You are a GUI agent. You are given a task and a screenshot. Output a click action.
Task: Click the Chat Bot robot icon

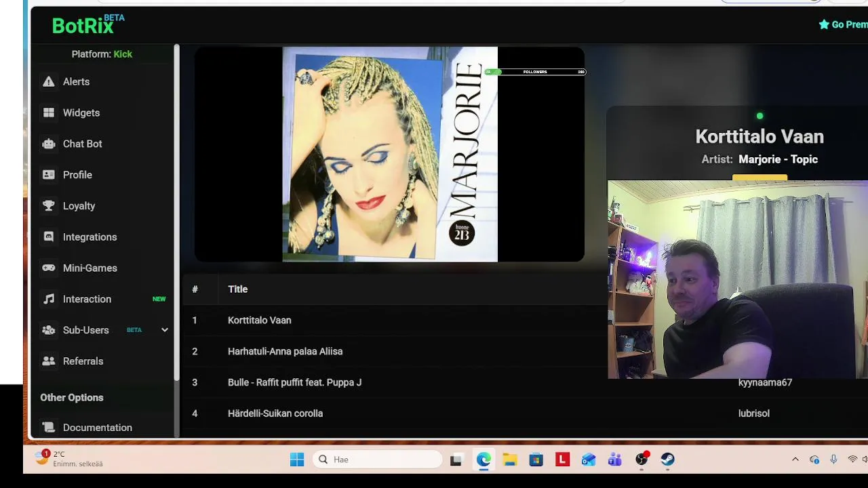48,144
